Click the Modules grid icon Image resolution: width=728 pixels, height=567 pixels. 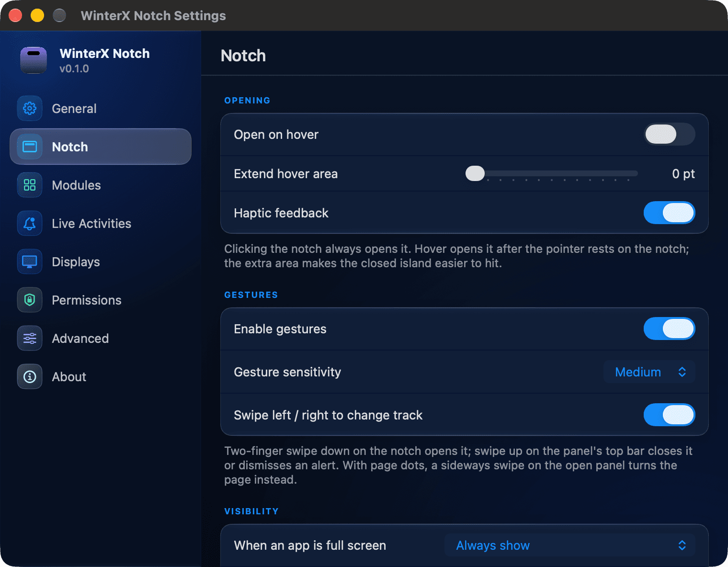pos(30,185)
